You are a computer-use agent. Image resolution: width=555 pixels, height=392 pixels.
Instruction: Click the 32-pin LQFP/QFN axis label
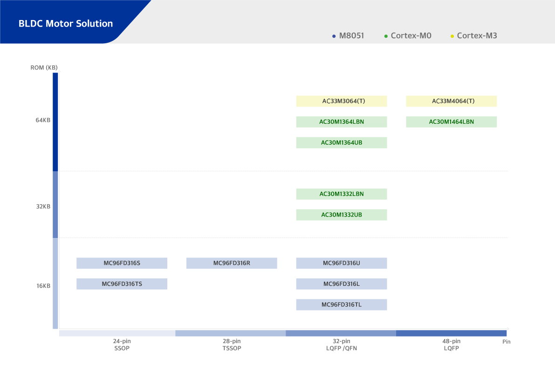coord(342,345)
